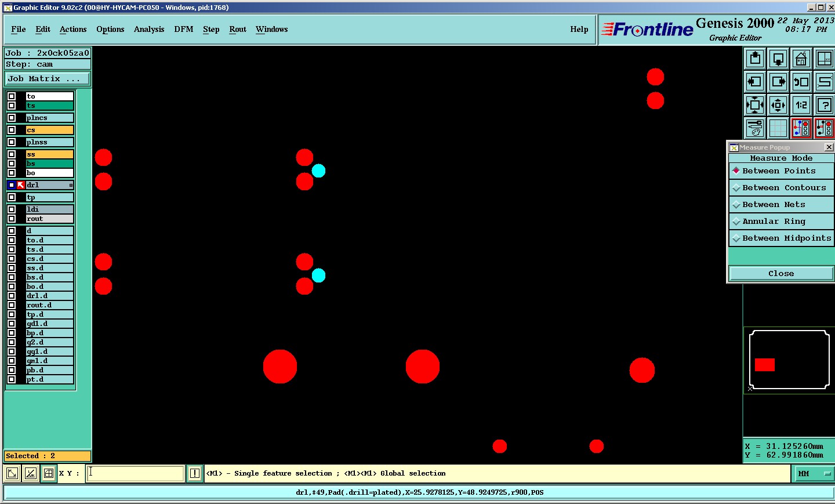835x504 pixels.
Task: Click the red arrow icon on drl layer
Action: coord(21,185)
